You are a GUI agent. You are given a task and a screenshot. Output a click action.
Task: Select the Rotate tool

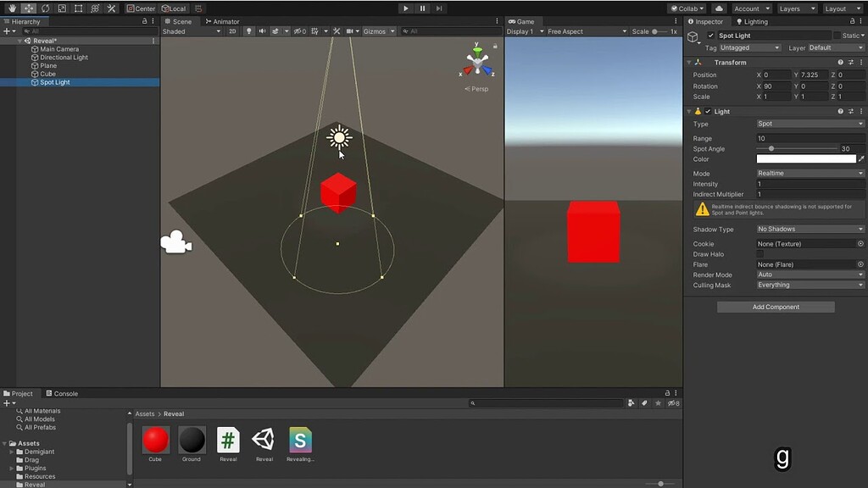coord(44,8)
